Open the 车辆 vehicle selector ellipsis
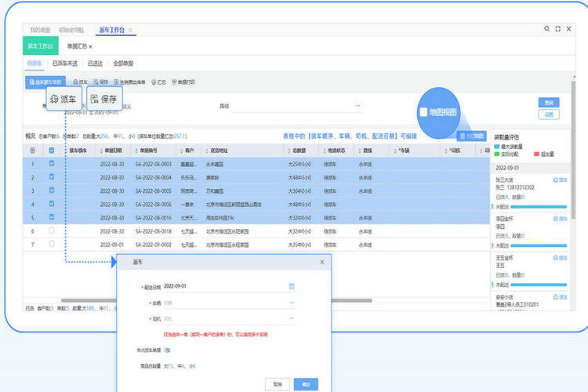The width and height of the screenshot is (588, 392). (x=292, y=302)
